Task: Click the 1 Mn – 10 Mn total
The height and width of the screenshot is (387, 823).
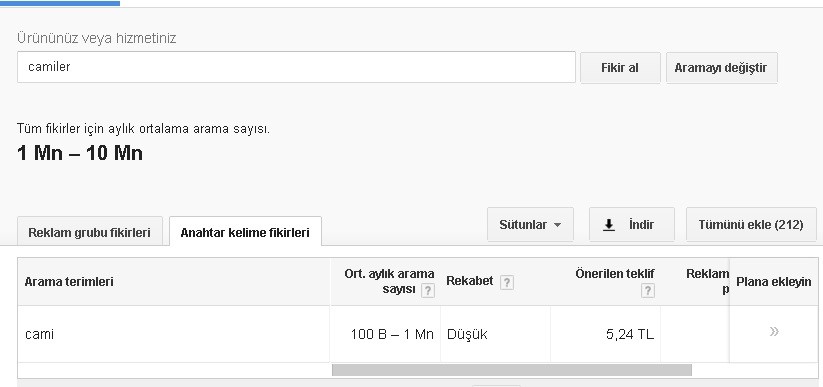Action: (80, 153)
